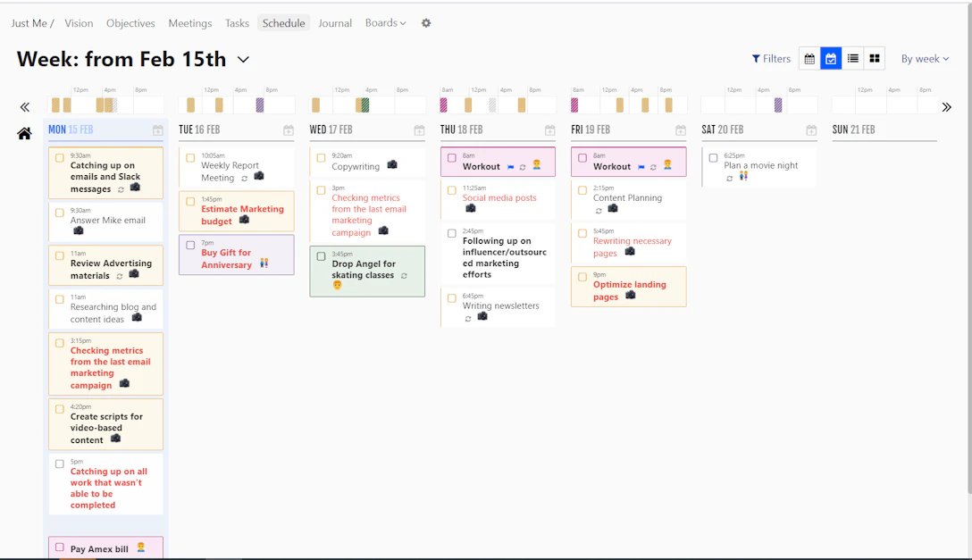Add item via Friday 19 Feb calendar-plus icon
This screenshot has width=972, height=560.
tap(681, 130)
